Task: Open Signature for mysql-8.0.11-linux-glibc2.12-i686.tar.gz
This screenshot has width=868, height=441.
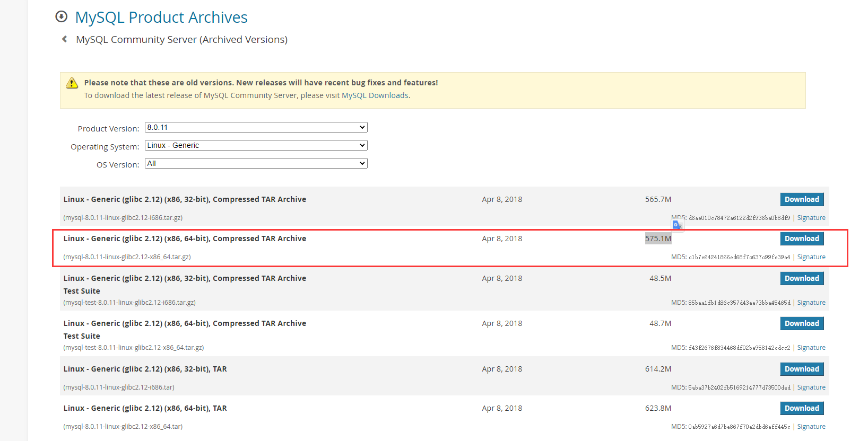Action: coord(811,218)
